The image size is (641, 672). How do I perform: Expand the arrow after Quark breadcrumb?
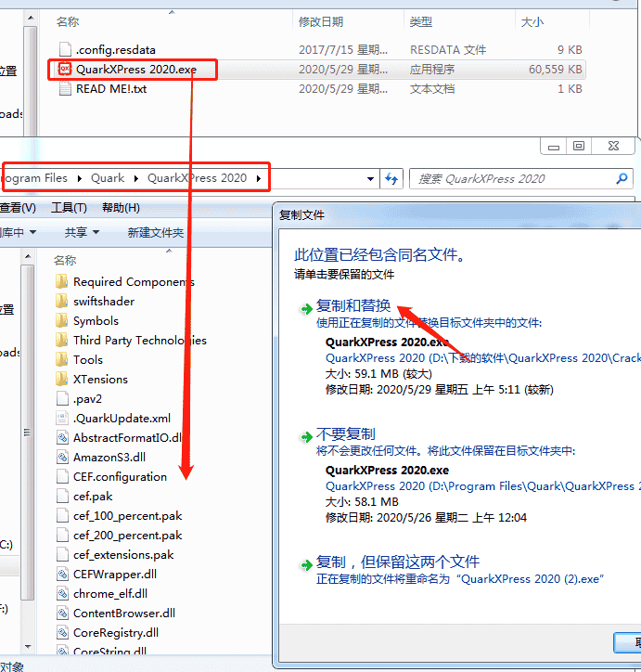tap(136, 178)
